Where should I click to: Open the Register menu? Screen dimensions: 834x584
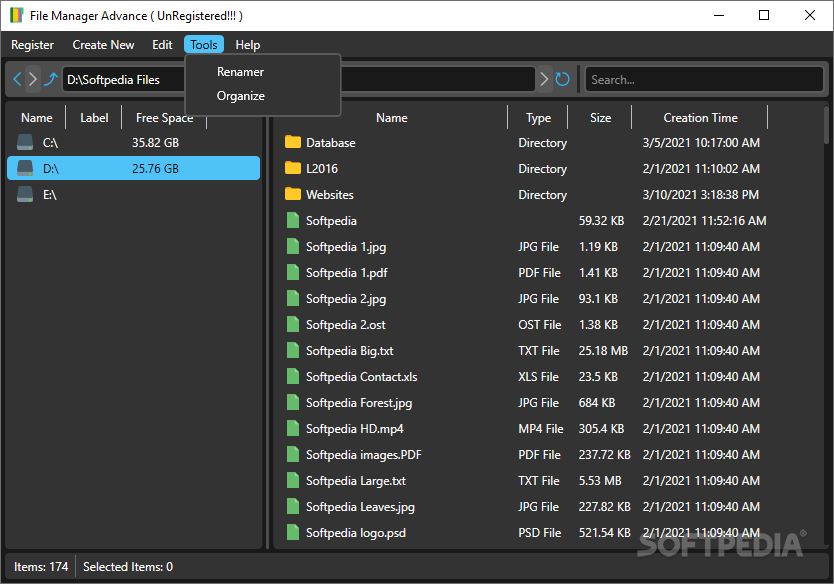point(32,45)
